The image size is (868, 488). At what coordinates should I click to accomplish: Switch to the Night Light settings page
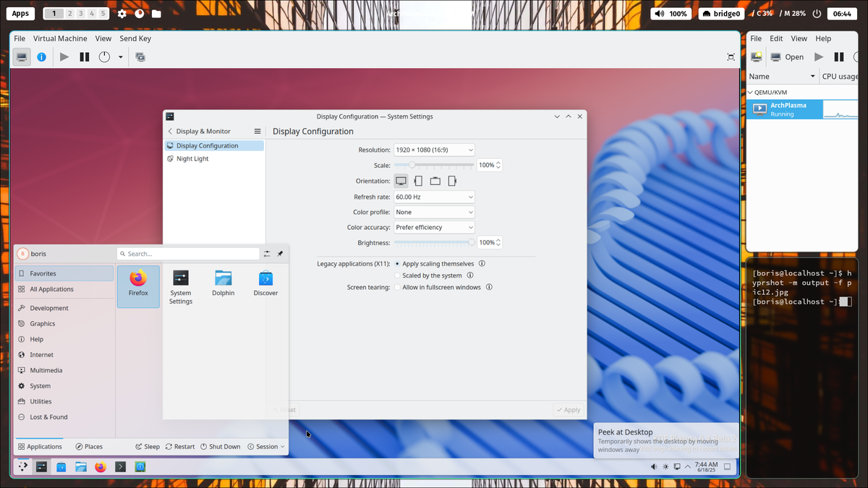[191, 158]
